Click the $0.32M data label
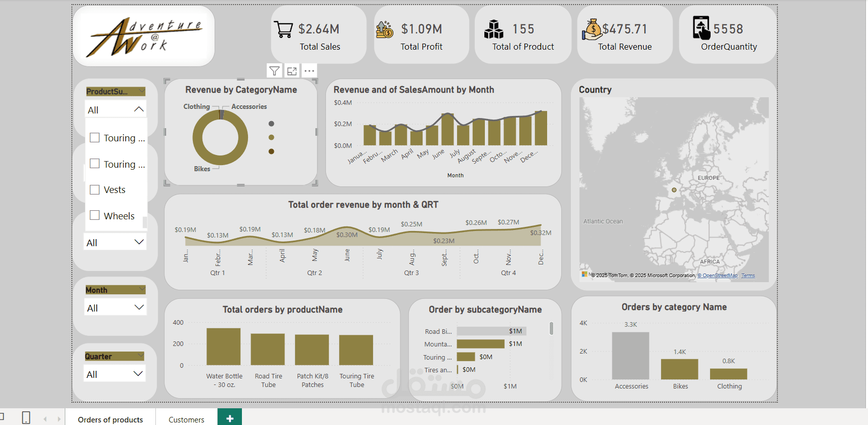The width and height of the screenshot is (868, 425). pos(541,233)
